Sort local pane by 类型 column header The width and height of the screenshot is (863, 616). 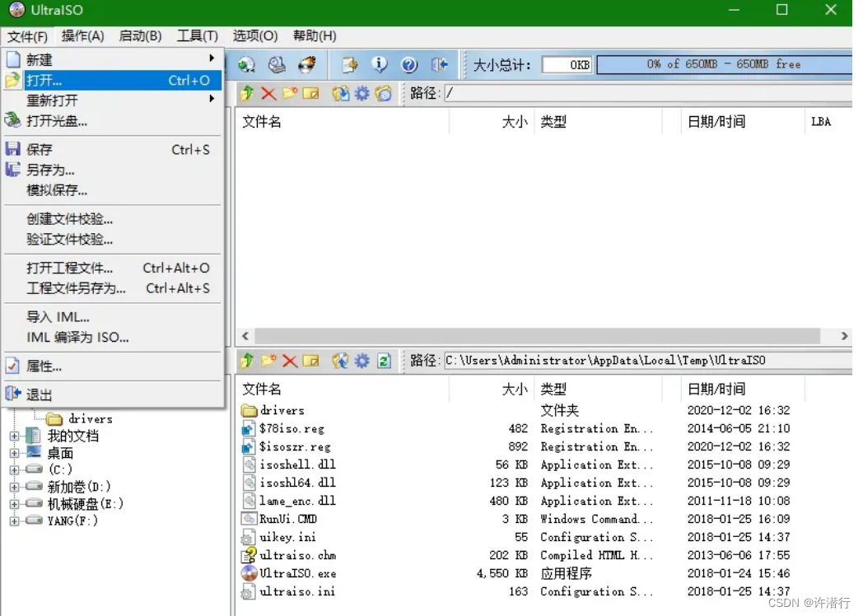(x=599, y=390)
